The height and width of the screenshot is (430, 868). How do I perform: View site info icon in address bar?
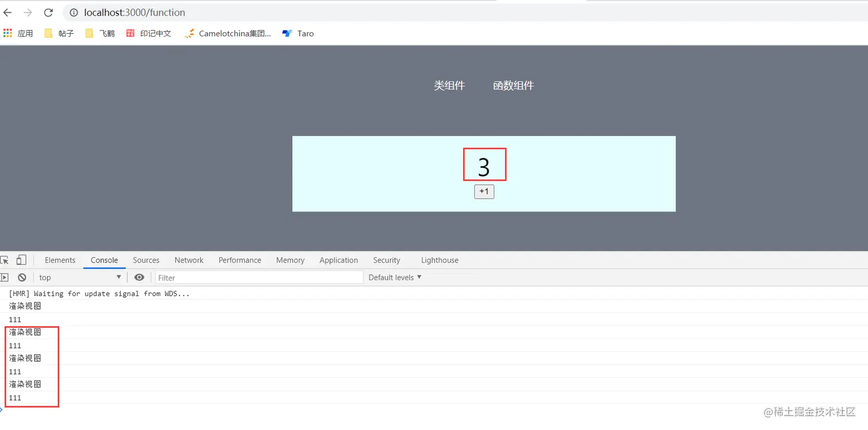pyautogui.click(x=73, y=12)
